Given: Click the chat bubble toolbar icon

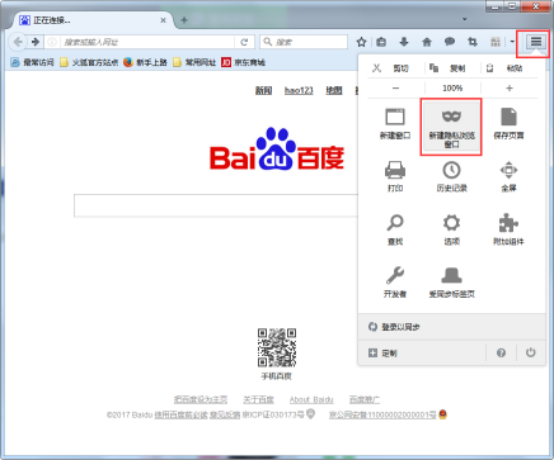Looking at the screenshot, I should [449, 42].
